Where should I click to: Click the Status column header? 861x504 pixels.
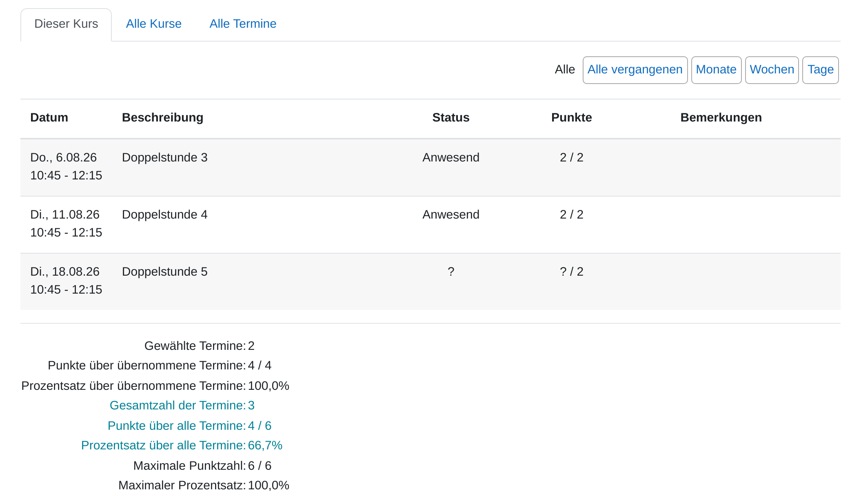point(450,117)
